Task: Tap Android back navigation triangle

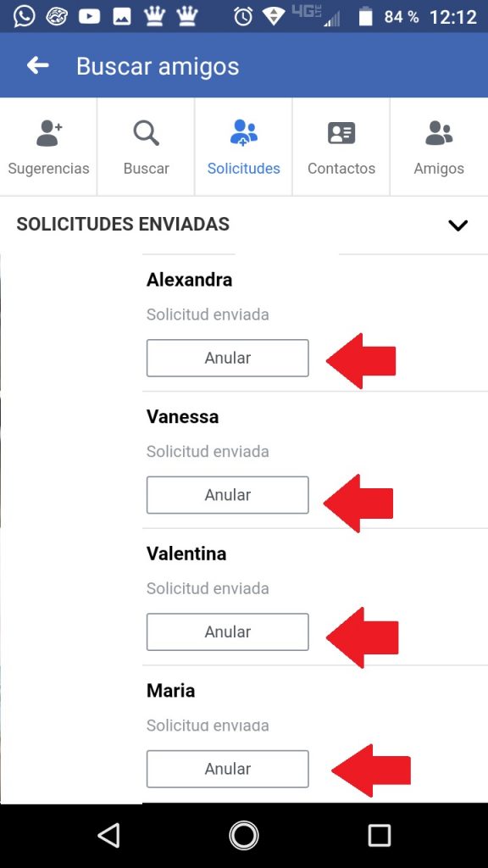Action: pyautogui.click(x=109, y=835)
